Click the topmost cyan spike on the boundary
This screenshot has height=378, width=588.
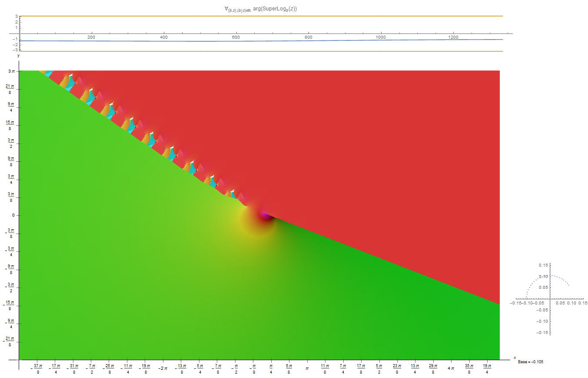(x=49, y=74)
